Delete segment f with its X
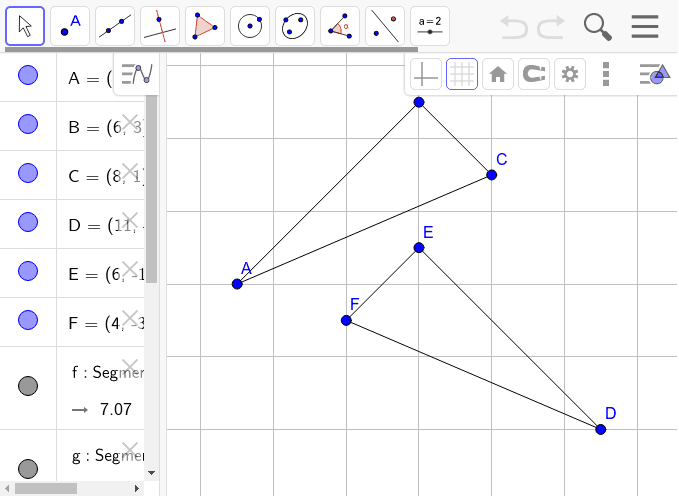Viewport: 679px width, 498px height. click(x=130, y=367)
